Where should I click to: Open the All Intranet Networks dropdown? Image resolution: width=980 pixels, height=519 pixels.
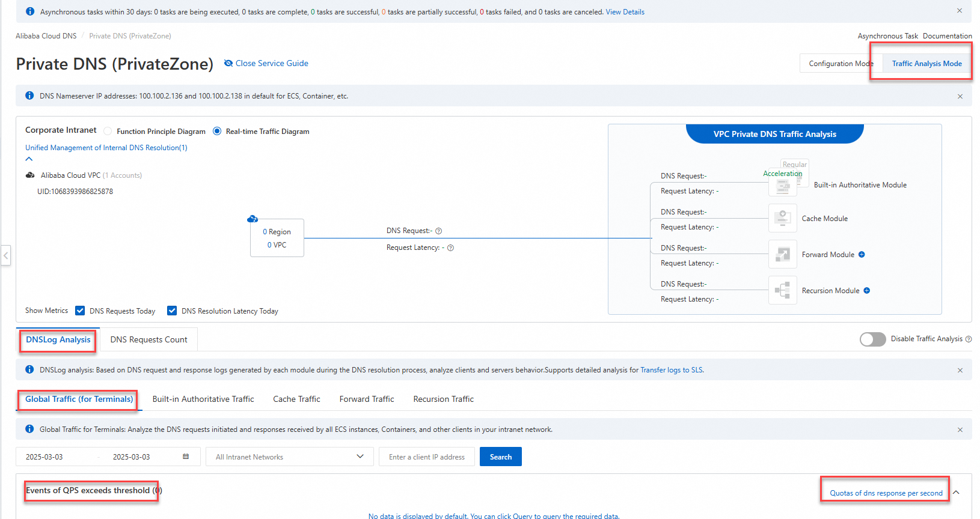click(290, 457)
